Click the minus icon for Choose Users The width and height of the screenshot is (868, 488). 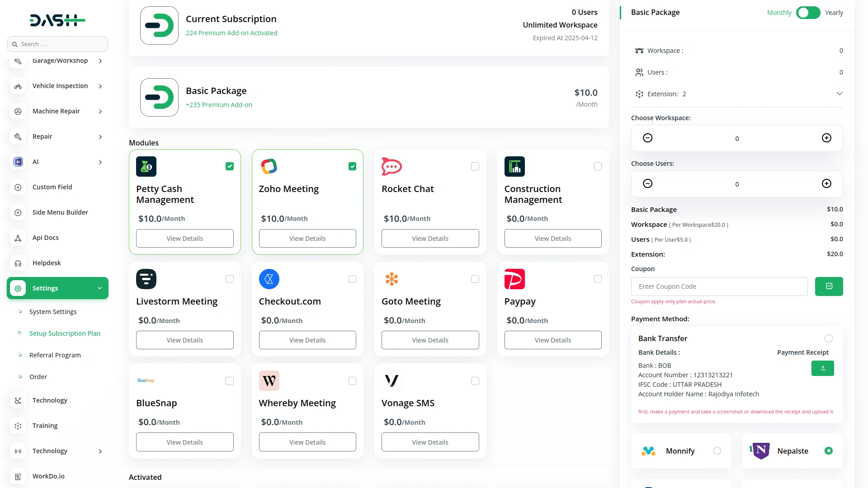click(647, 184)
